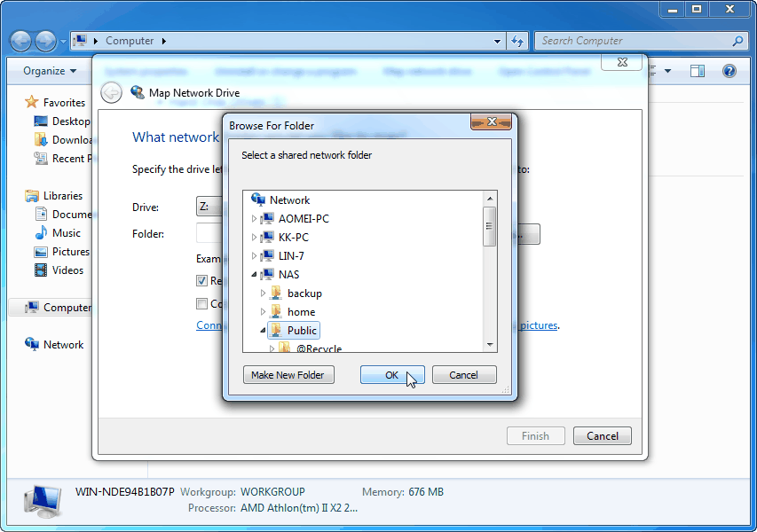Enable Reconnect at logon
Image resolution: width=757 pixels, height=532 pixels.
click(200, 280)
